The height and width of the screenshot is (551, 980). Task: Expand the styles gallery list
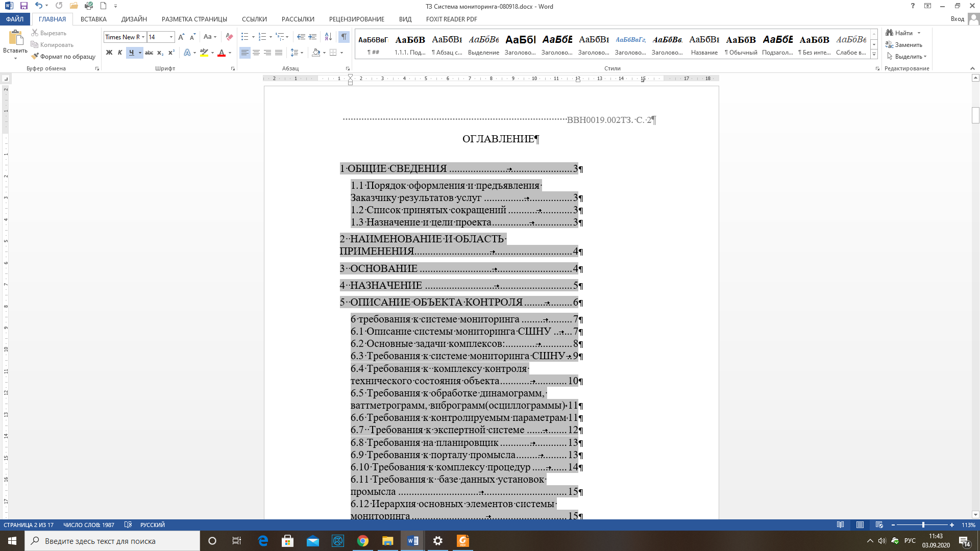coord(874,54)
